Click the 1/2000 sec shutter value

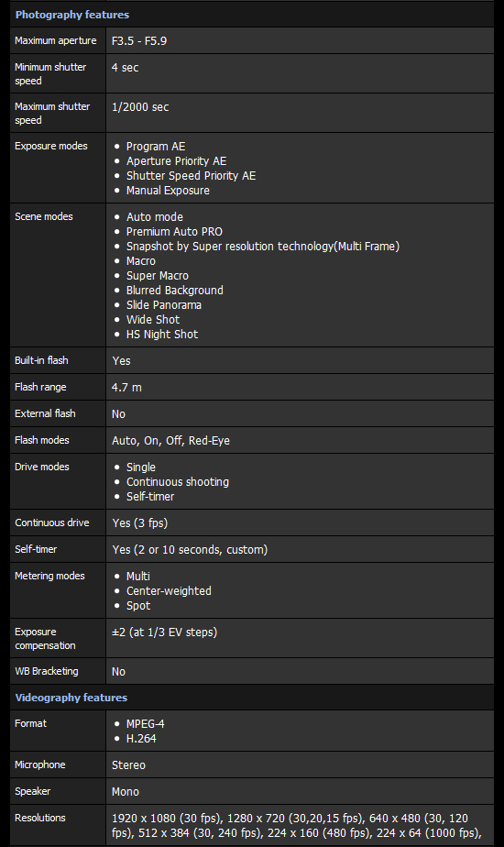point(140,107)
